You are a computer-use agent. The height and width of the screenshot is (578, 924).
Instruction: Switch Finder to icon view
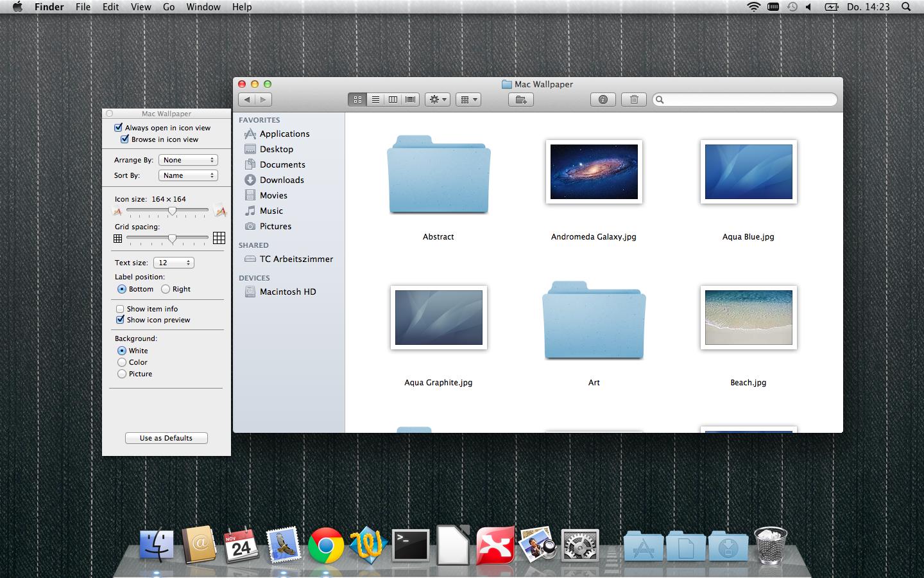[x=357, y=100]
